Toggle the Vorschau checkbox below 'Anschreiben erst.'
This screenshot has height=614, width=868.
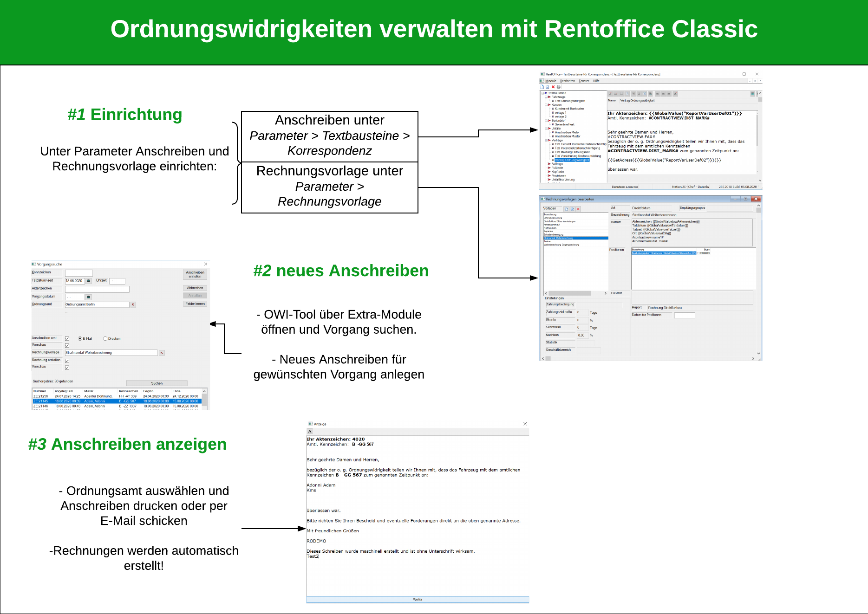pyautogui.click(x=67, y=345)
